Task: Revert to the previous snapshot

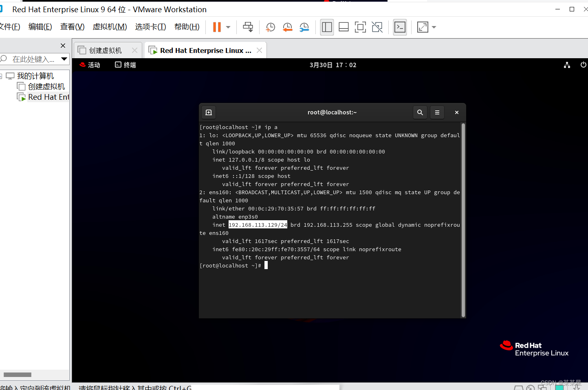Action: pos(287,27)
